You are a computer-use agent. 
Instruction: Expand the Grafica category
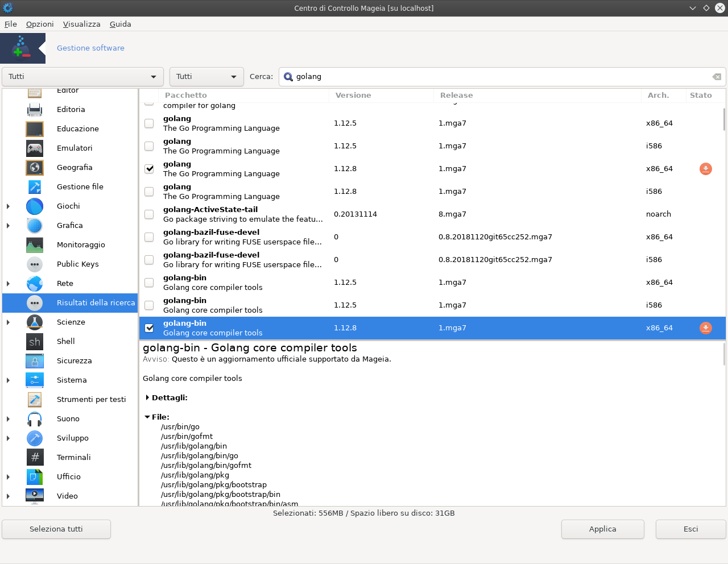point(8,226)
